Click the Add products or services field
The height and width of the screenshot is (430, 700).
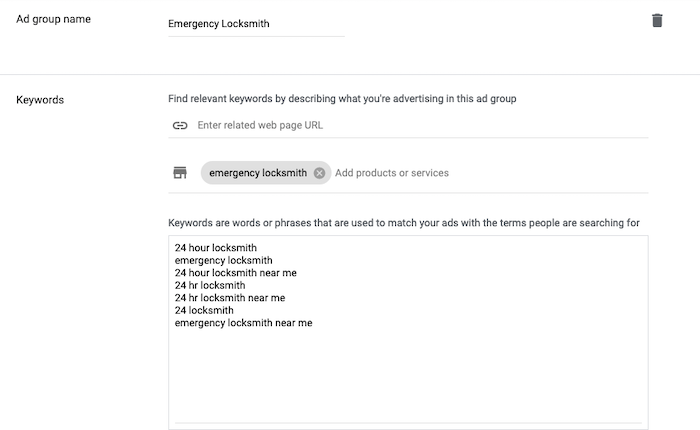click(x=480, y=173)
